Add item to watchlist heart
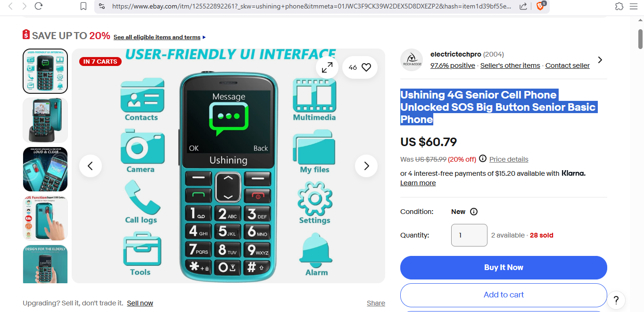This screenshot has width=644, height=312. (x=360, y=67)
